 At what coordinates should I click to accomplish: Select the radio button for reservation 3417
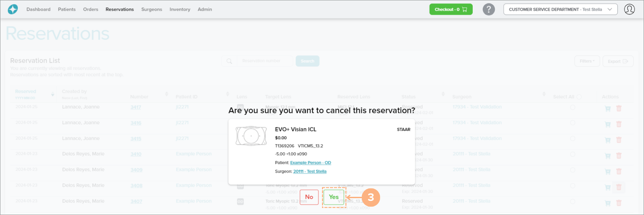(572, 107)
